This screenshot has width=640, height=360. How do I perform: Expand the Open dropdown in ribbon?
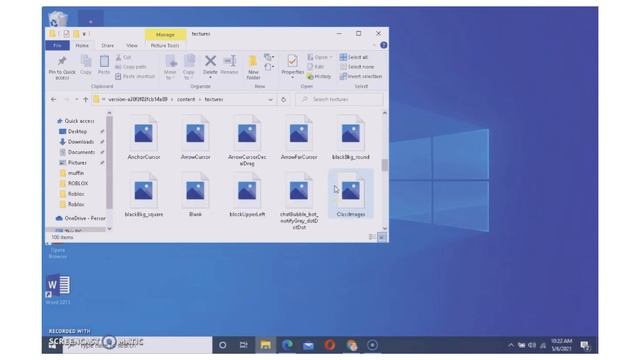point(331,58)
